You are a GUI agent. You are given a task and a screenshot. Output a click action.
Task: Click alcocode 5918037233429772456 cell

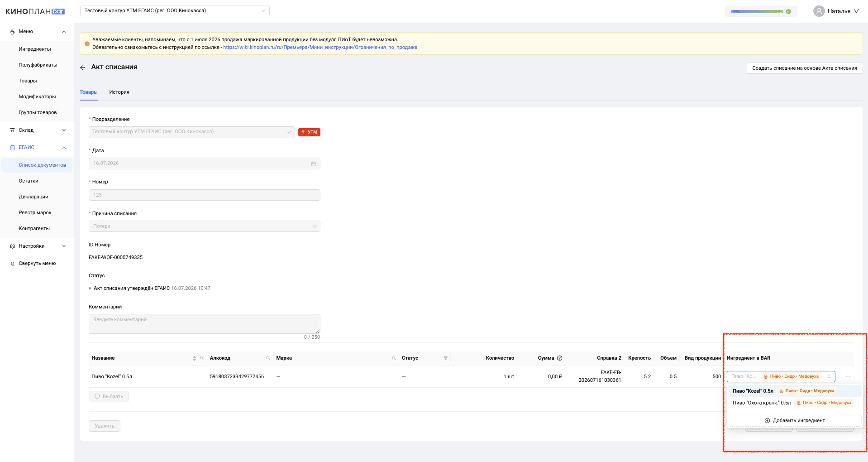[x=237, y=376]
